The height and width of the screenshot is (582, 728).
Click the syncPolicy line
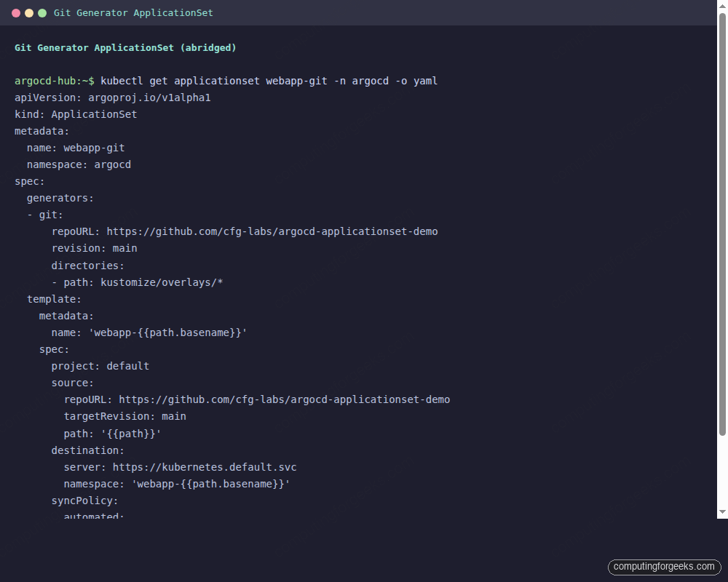click(84, 501)
